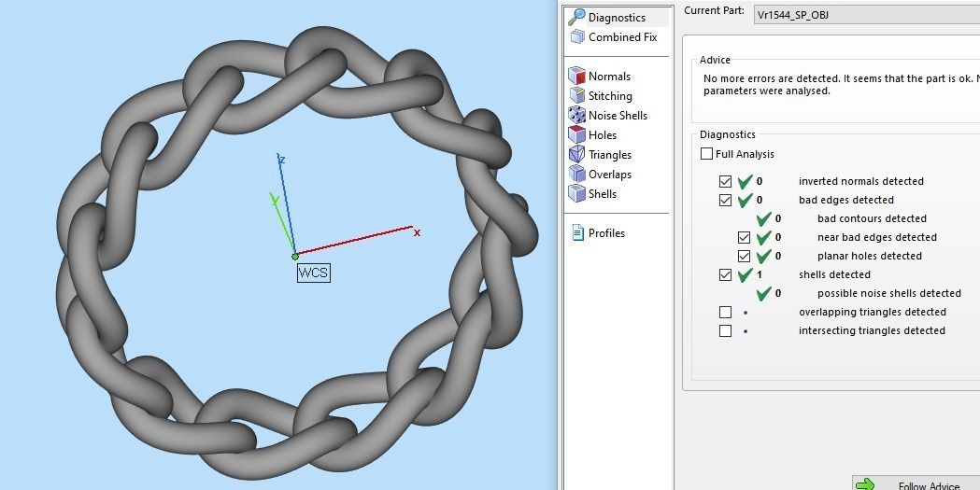Click the green Follow Advice arrow icon
The image size is (980, 490).
(865, 485)
